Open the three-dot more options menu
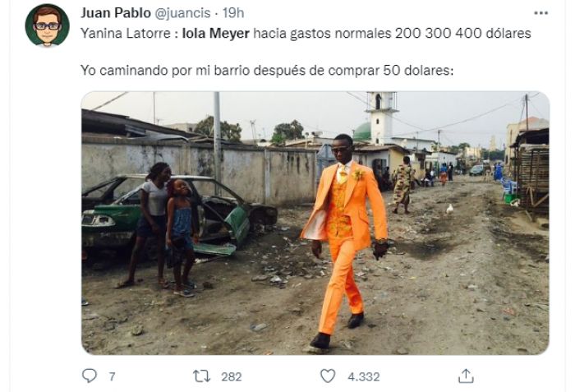This screenshot has width=575, height=392. point(540,13)
